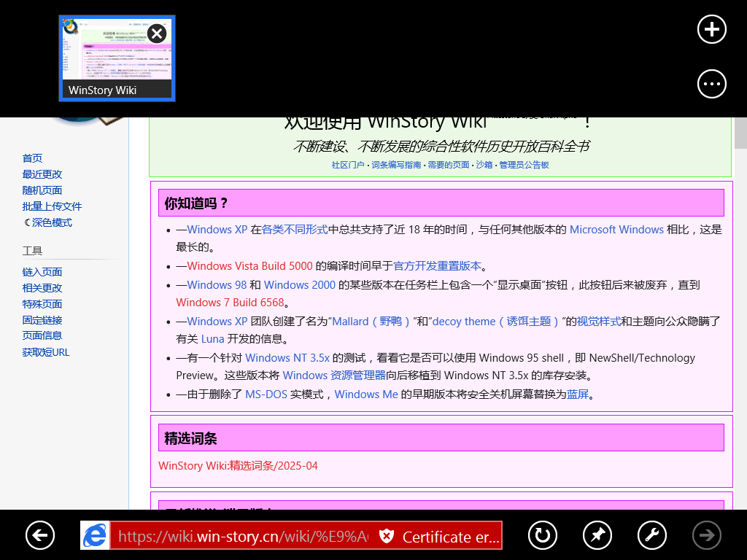Open Windows XP link in first bullet

[217, 230]
